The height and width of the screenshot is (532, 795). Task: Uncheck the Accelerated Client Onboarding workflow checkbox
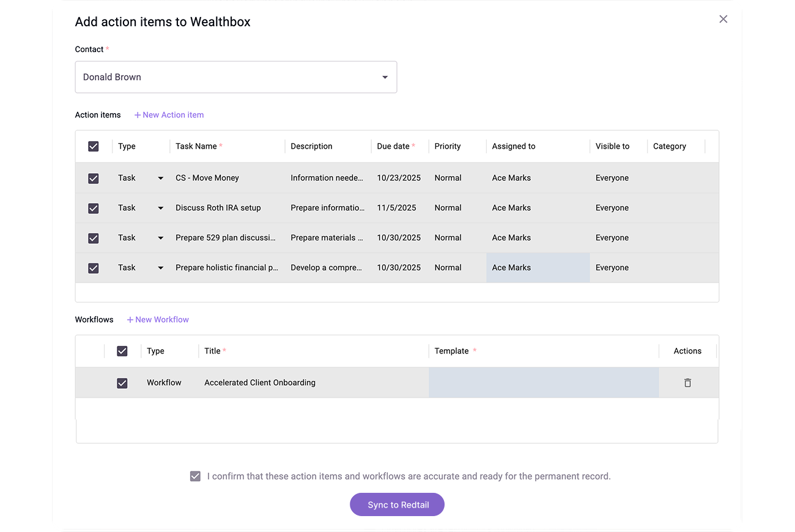pos(122,383)
